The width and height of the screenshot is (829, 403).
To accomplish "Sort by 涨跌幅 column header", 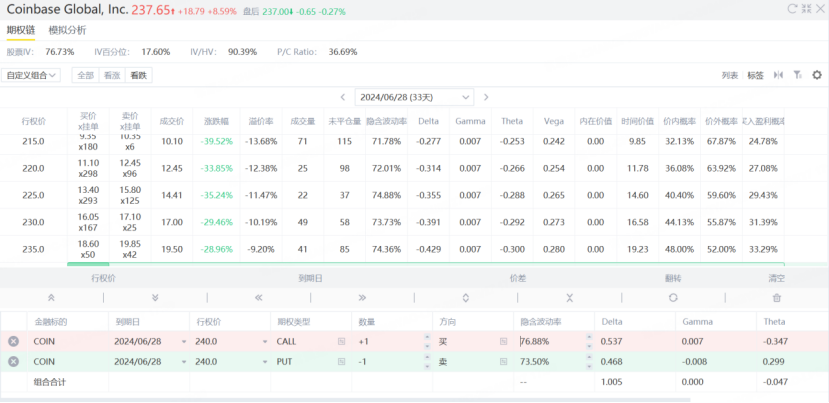I will tap(216, 121).
